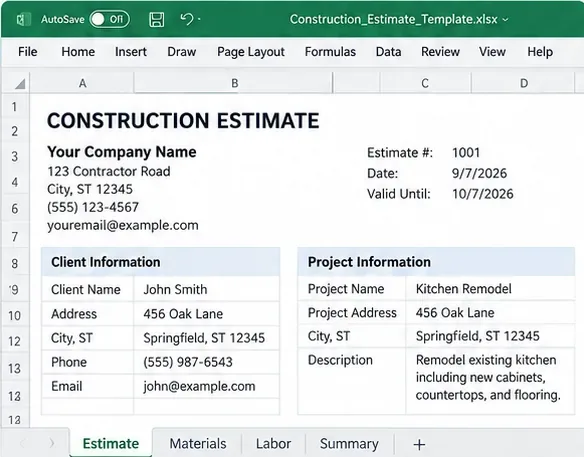Select the Kitchen Remodel project name cell

(x=490, y=289)
